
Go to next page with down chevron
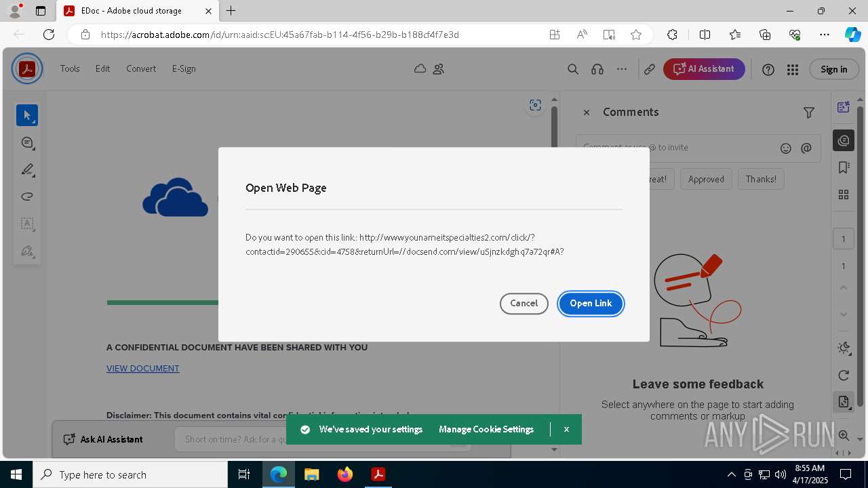844,314
